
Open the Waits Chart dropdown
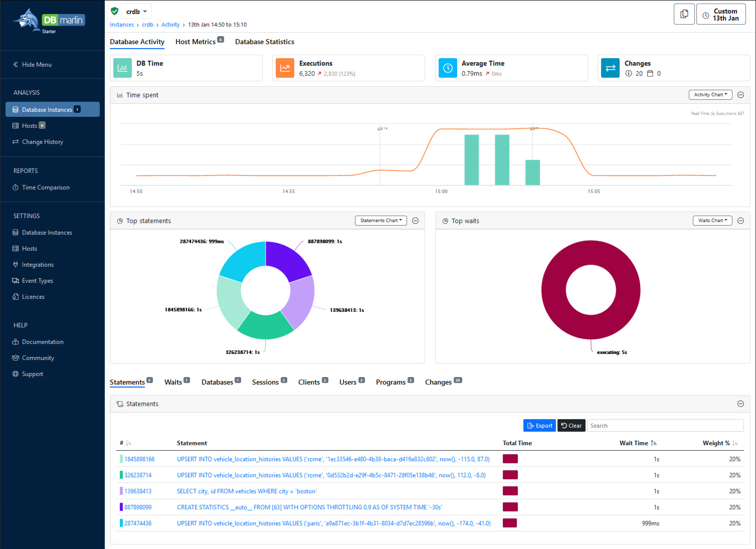[712, 220]
